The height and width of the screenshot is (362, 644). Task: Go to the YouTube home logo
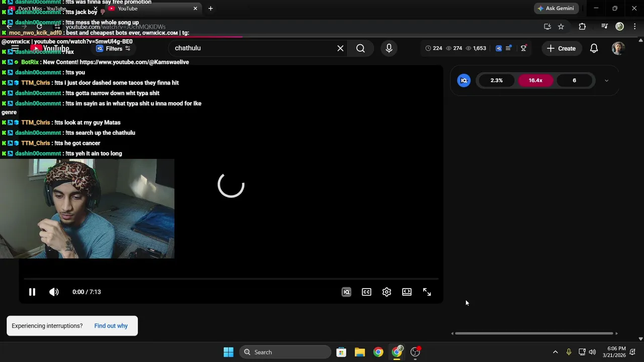tap(49, 48)
